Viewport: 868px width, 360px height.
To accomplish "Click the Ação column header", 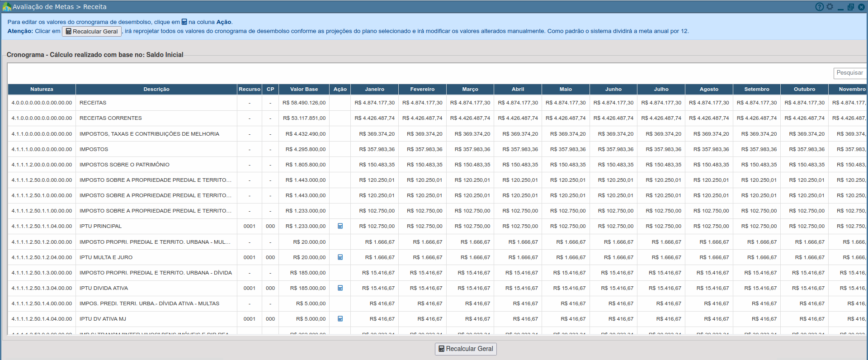I will pyautogui.click(x=340, y=89).
